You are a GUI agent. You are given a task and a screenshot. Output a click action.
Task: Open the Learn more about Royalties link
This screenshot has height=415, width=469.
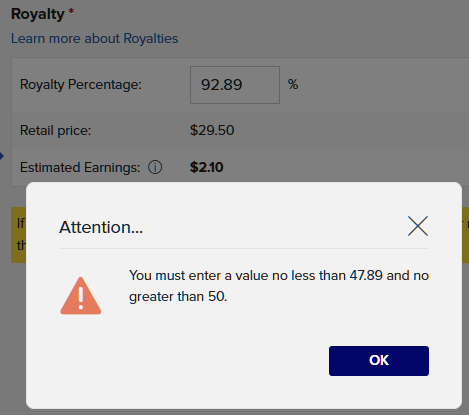95,38
